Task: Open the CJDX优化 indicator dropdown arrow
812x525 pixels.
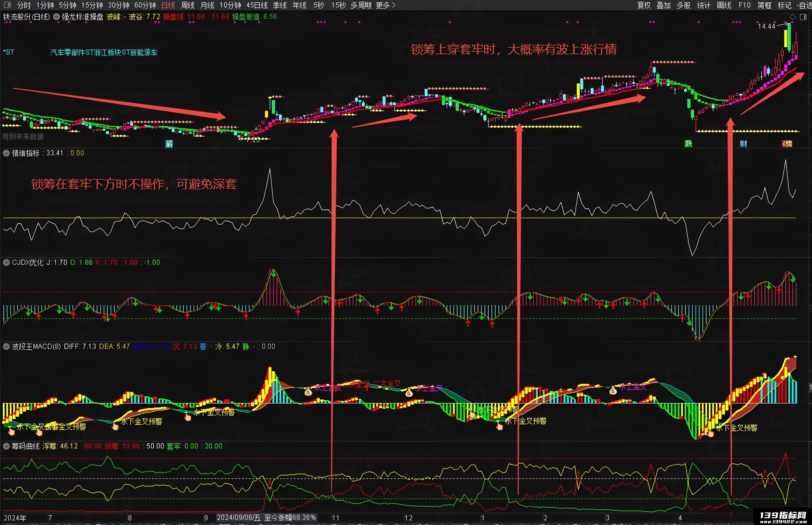Action: (x=6, y=262)
